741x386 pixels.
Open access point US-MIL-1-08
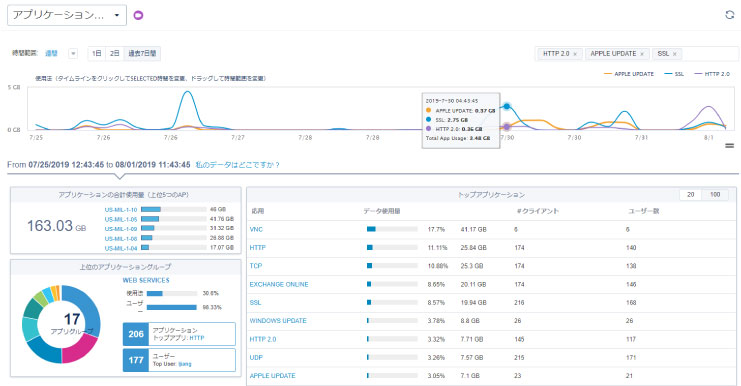121,239
